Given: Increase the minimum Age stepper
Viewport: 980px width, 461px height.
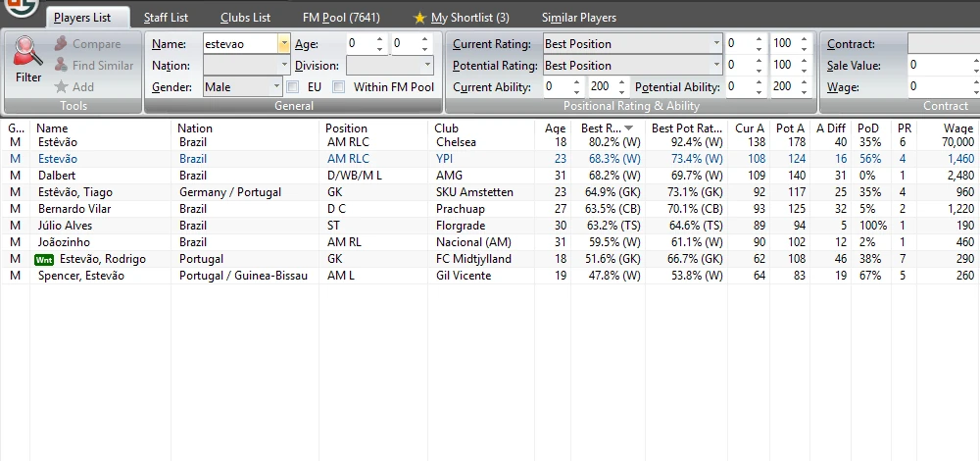Looking at the screenshot, I should (379, 39).
